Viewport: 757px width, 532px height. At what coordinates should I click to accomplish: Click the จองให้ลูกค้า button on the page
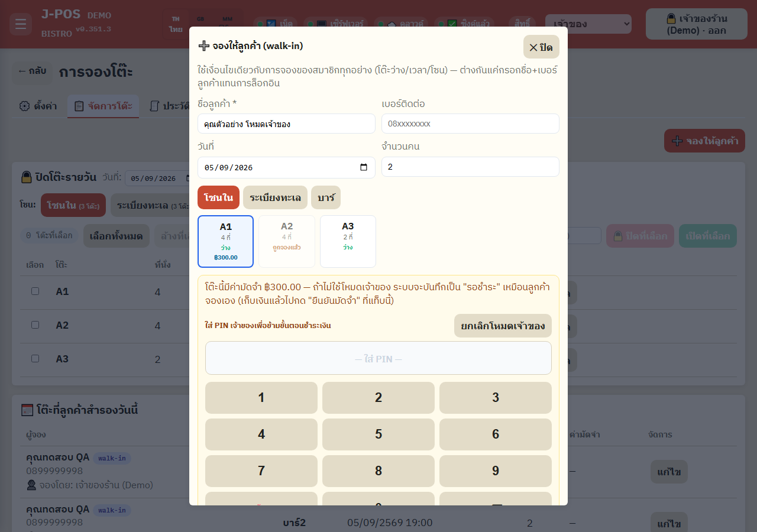click(704, 141)
